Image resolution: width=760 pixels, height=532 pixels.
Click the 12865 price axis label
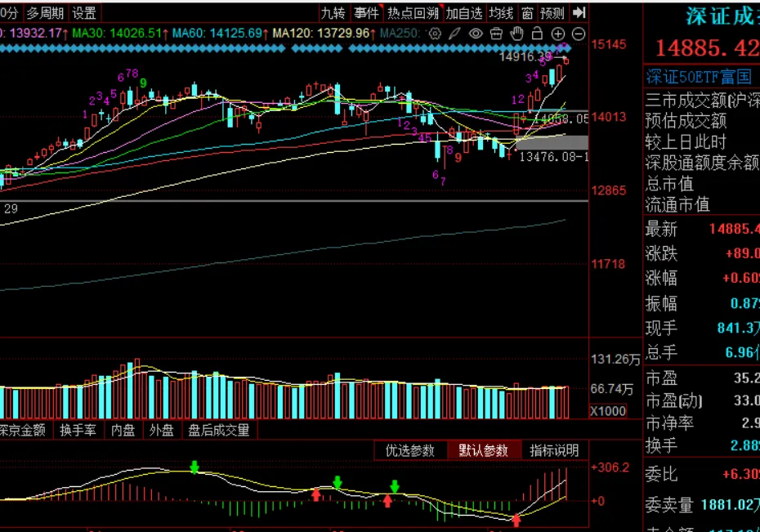pyautogui.click(x=608, y=190)
